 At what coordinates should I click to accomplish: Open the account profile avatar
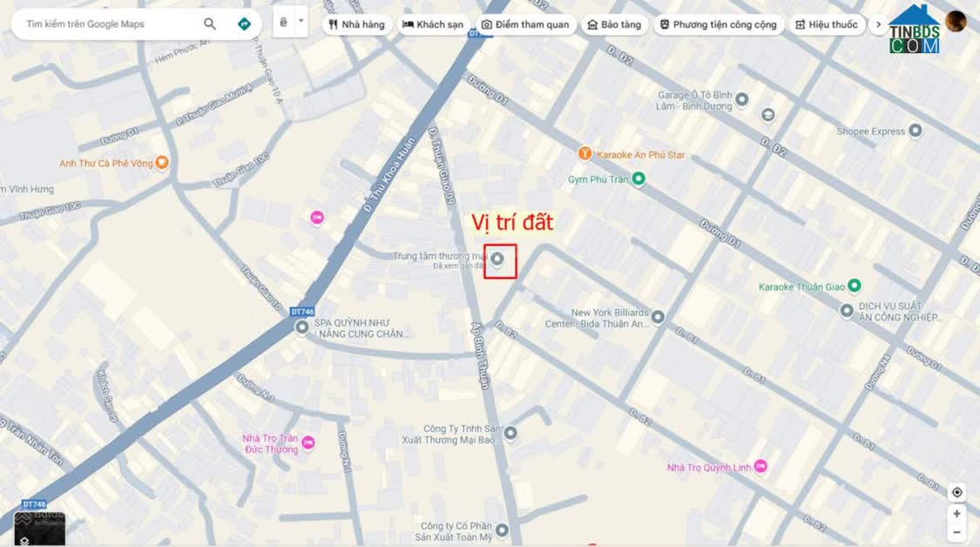pos(956,22)
